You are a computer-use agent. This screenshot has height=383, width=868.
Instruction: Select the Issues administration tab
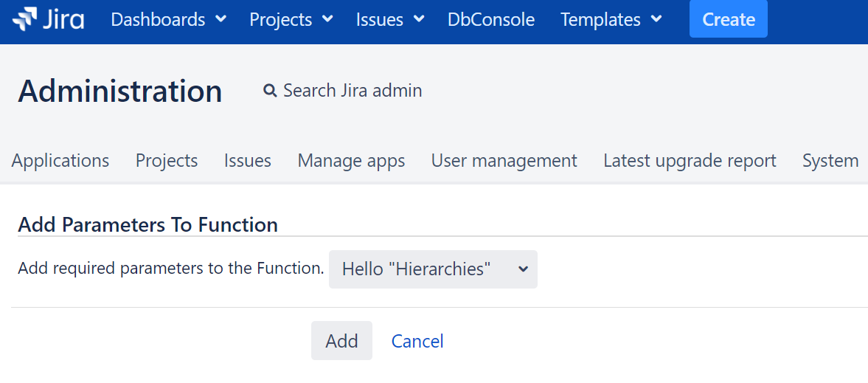248,160
